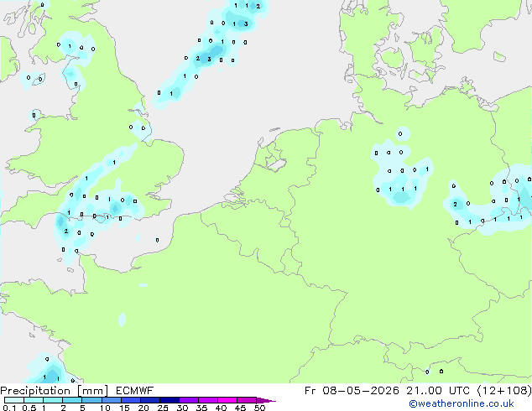The width and height of the screenshot is (532, 411).
Task: Select the 0.1–0.5 mm palest legend swatch
Action: point(14,400)
